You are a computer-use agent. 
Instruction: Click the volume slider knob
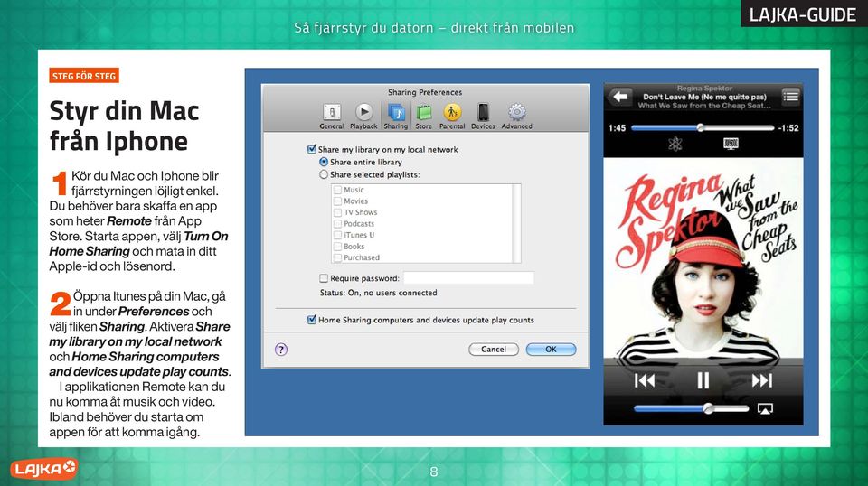coord(708,408)
